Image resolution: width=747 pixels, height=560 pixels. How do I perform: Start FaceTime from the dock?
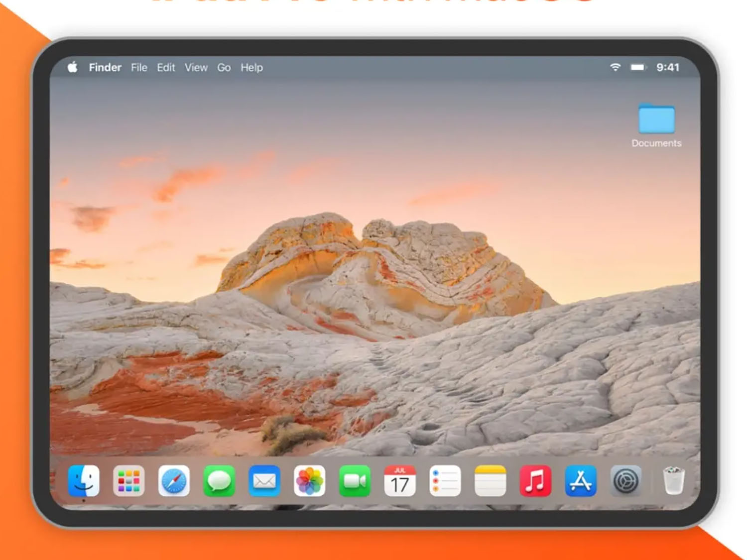pos(355,481)
